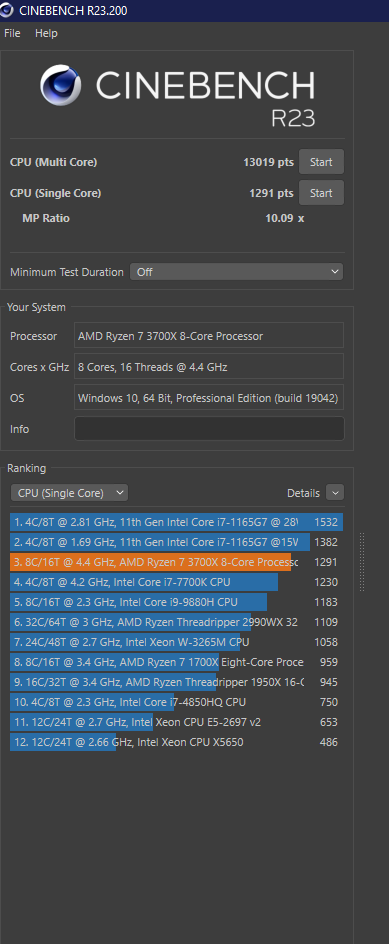Screen dimensions: 389x944
Task: Select the Core i9-9880H ranking row
Action: pos(176,601)
